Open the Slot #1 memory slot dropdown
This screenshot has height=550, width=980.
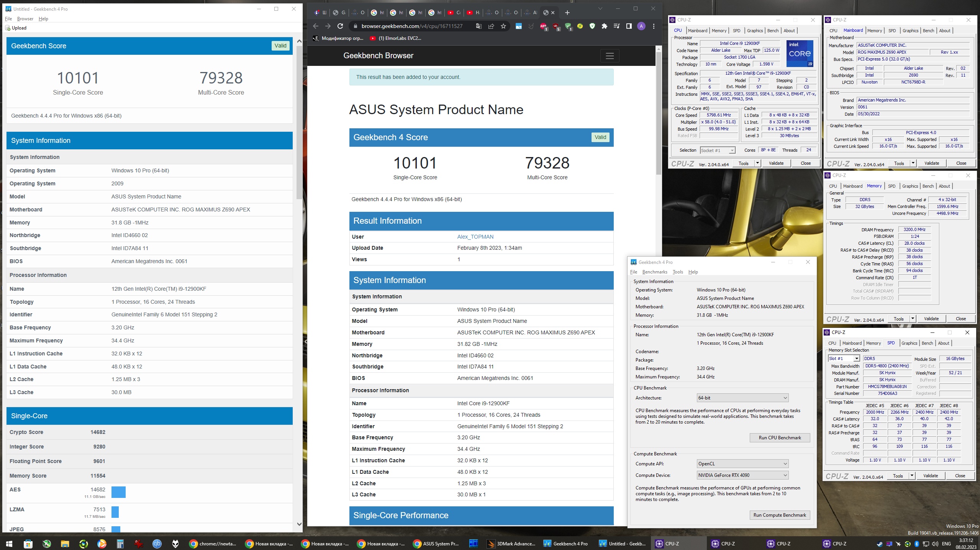[844, 358]
